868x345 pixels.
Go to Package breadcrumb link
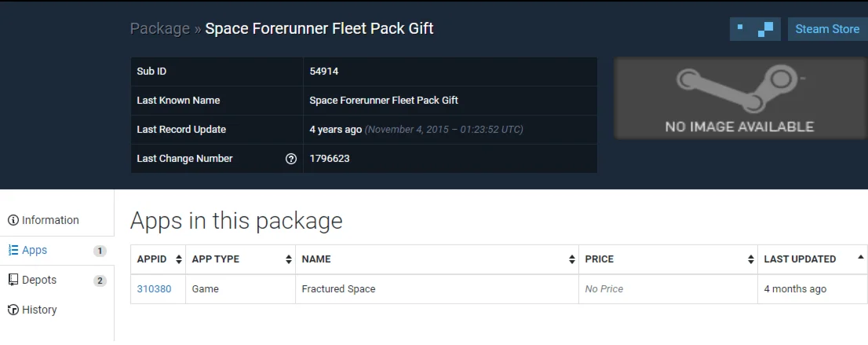[x=159, y=29]
